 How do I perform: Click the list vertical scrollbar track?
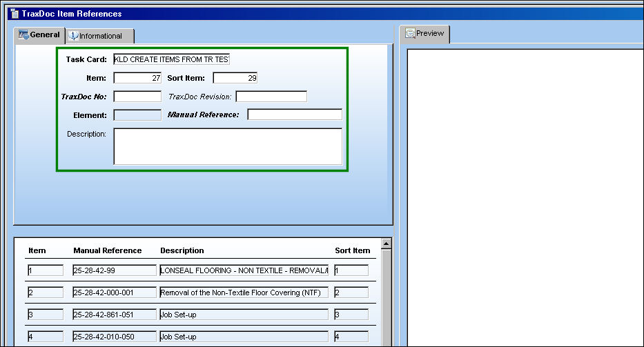click(x=386, y=298)
